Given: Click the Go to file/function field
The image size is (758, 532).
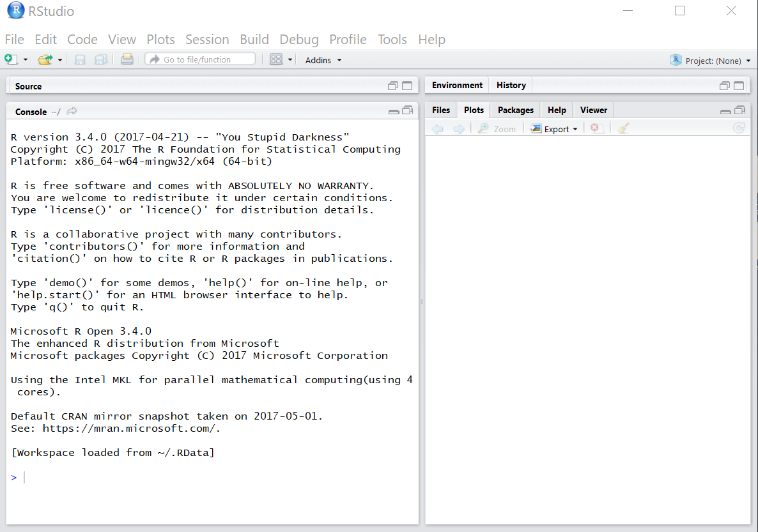Looking at the screenshot, I should coord(200,59).
